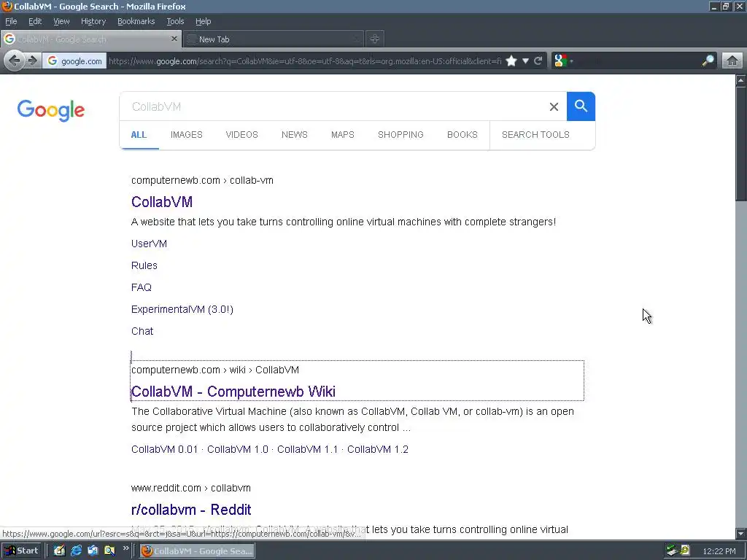Switch to NEWS results

[x=295, y=135]
